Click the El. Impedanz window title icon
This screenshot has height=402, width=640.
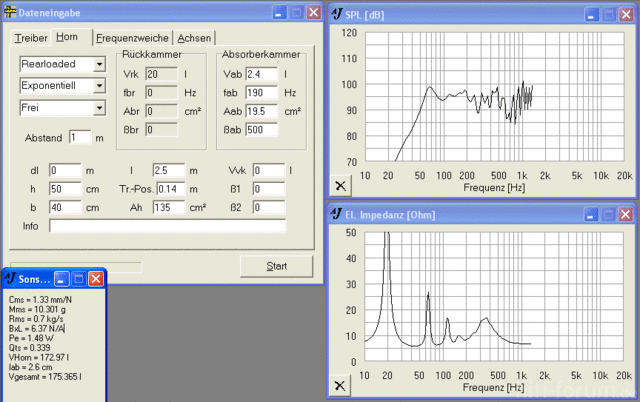click(337, 214)
